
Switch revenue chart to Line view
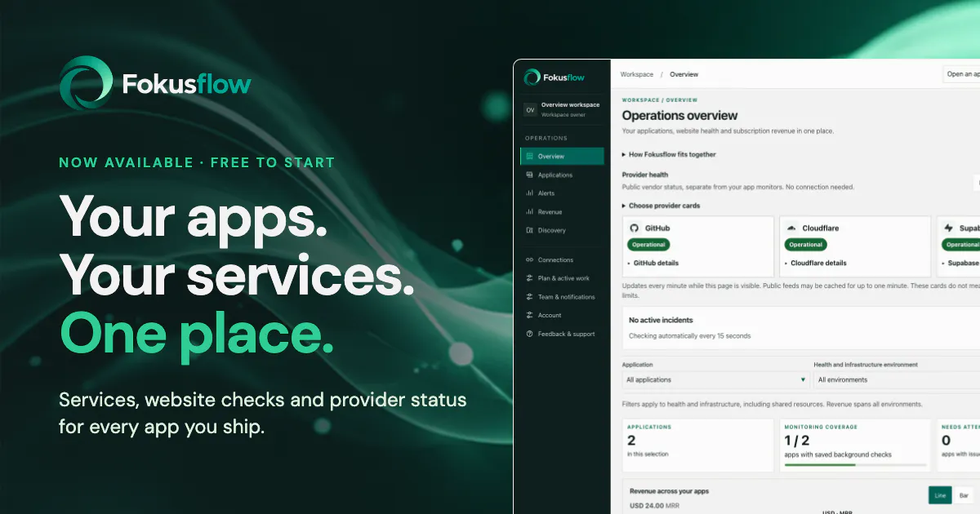[940, 495]
